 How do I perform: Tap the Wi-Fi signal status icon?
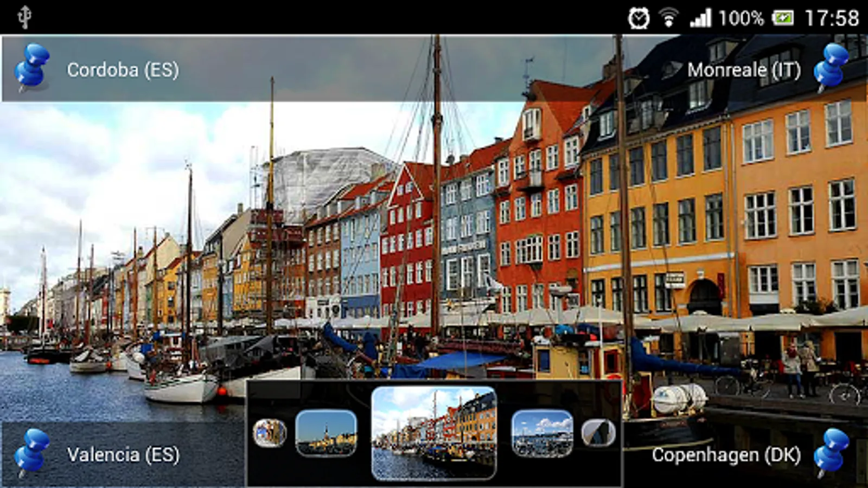pyautogui.click(x=669, y=18)
